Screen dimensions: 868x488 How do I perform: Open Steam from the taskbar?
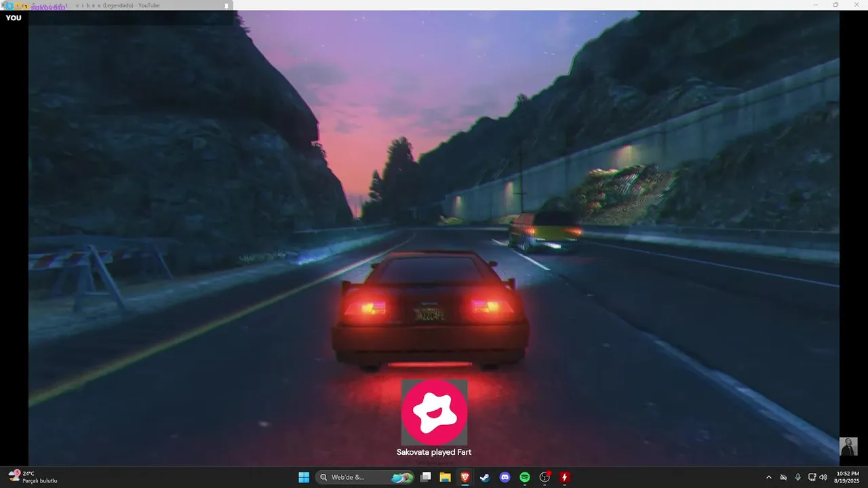click(485, 477)
